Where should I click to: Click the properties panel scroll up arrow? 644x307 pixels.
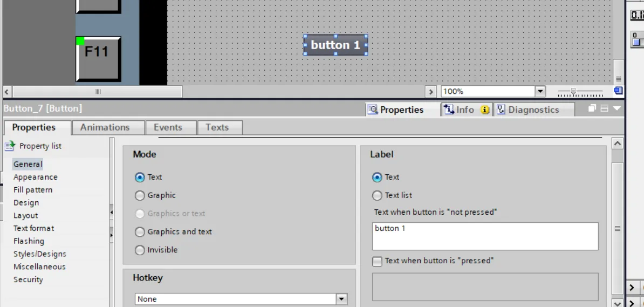click(x=618, y=144)
